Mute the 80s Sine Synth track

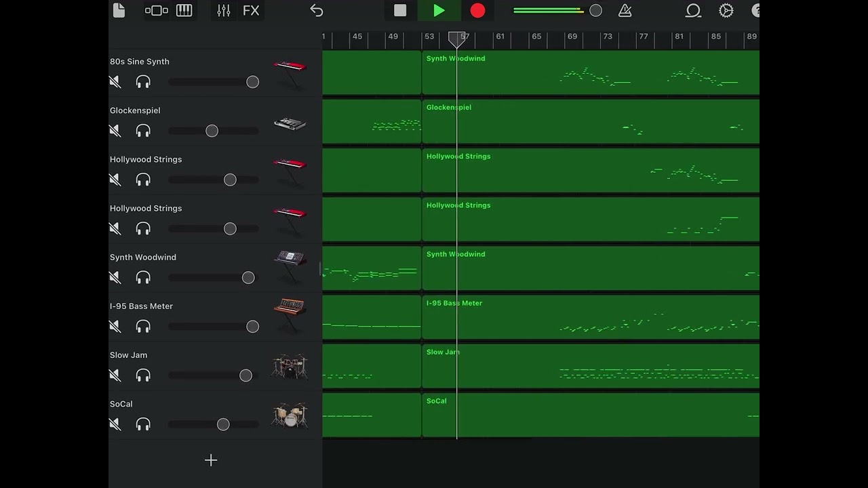(x=115, y=82)
